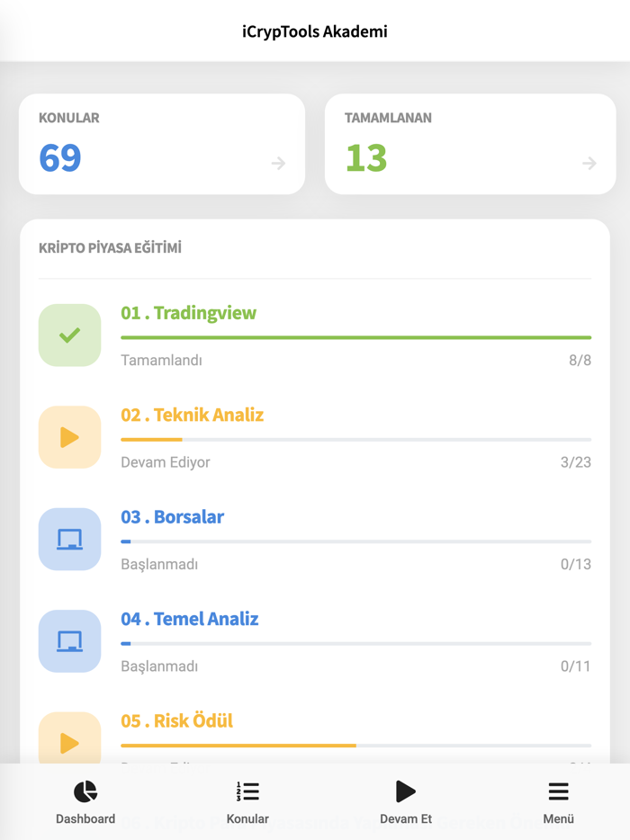The height and width of the screenshot is (840, 630).
Task: Click the laptop icon next to Temel Analiz
Action: point(69,641)
